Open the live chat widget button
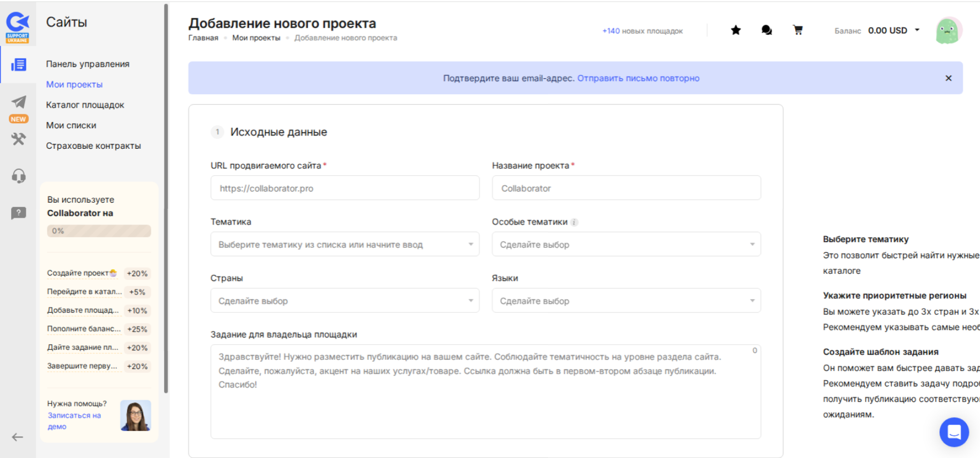 954,432
